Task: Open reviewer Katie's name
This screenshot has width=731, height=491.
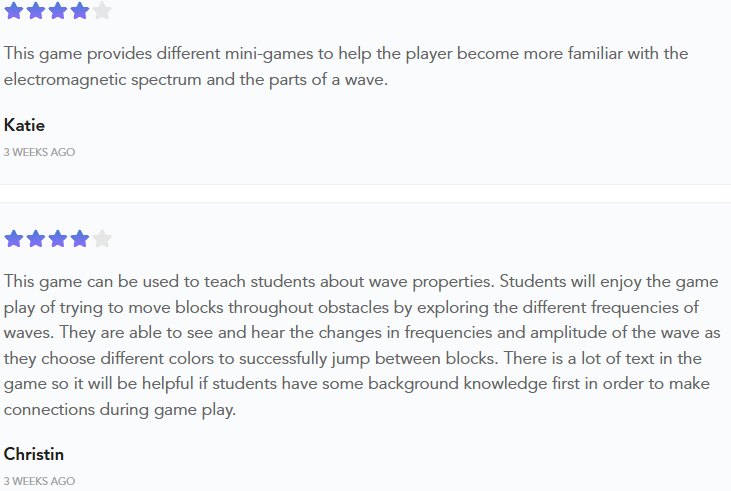Action: tap(24, 125)
